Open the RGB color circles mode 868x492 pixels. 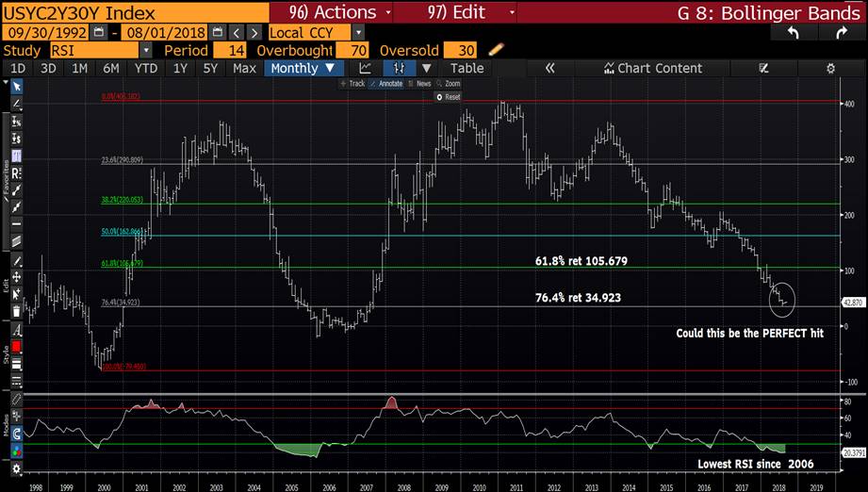tap(17, 451)
